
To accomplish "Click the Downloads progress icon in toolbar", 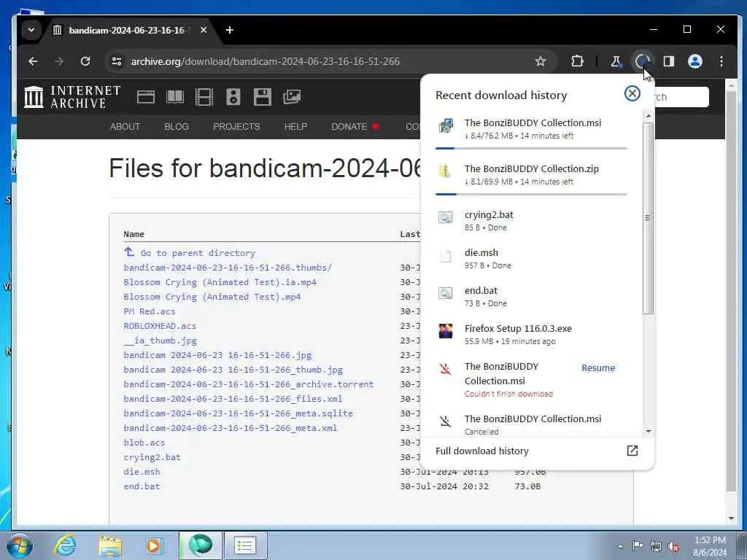I will 643,61.
